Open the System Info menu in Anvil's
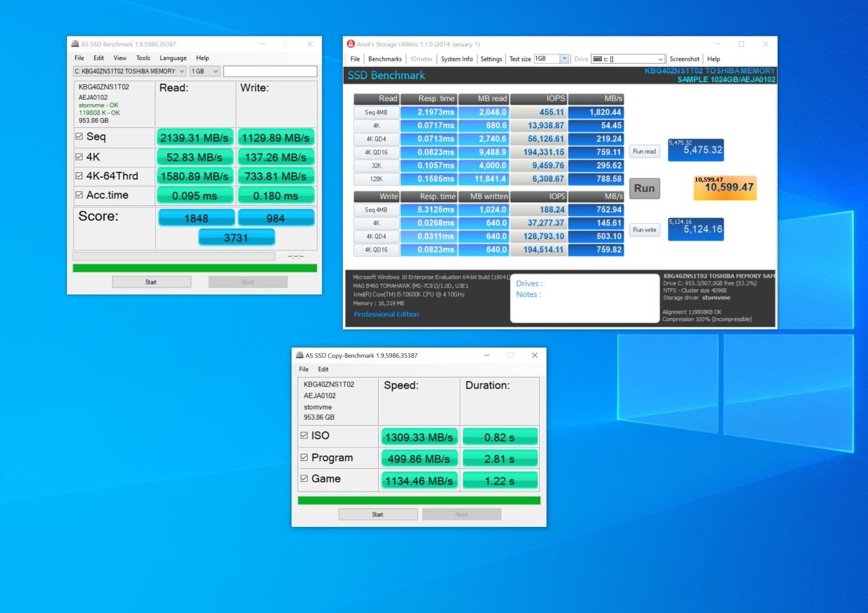868x613 pixels. [457, 59]
